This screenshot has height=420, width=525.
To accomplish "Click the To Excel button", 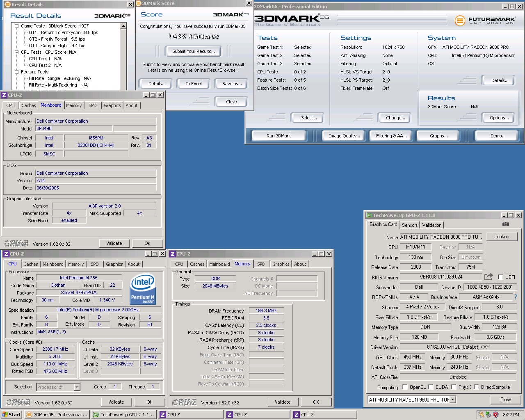I will click(193, 84).
